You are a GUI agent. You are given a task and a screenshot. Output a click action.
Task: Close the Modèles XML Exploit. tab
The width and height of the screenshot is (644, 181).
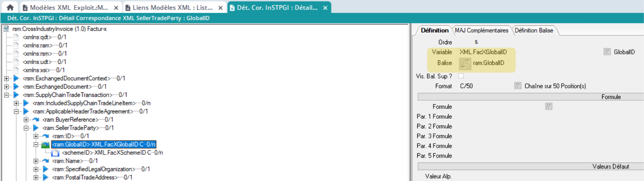click(116, 8)
